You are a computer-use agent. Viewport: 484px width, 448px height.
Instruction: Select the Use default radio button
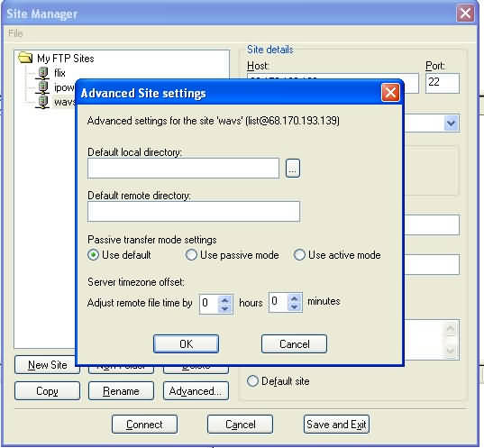coord(93,255)
